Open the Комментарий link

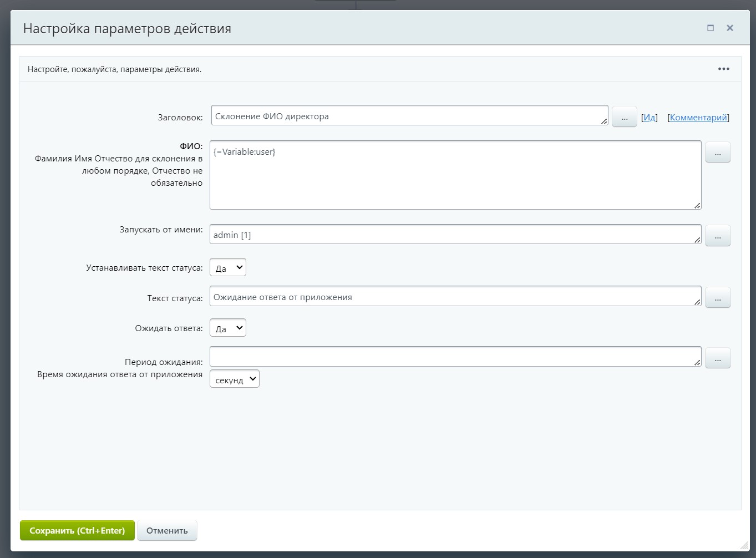tap(698, 118)
